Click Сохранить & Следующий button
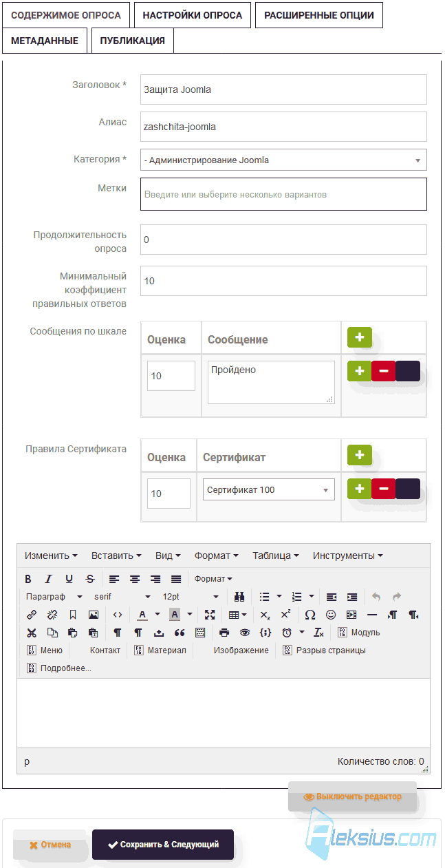Image resolution: width=445 pixels, height=868 pixels. click(163, 845)
